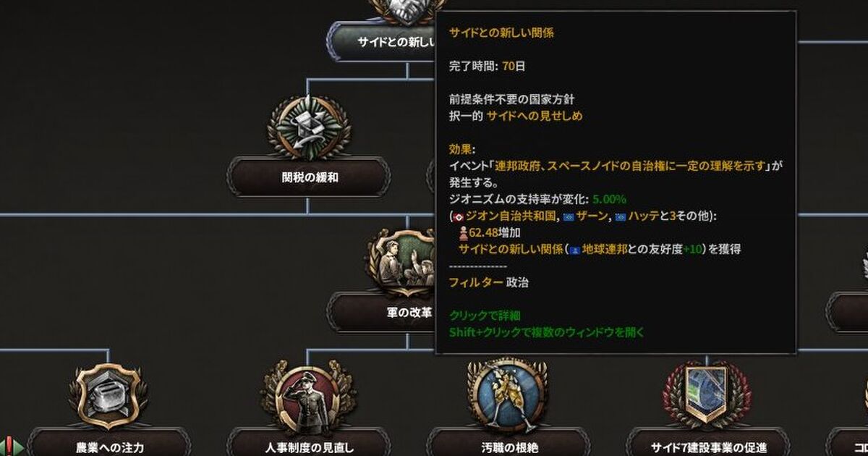Select the saluting officer 人事制度の見直し icon
This screenshot has width=868, height=456.
click(x=308, y=396)
